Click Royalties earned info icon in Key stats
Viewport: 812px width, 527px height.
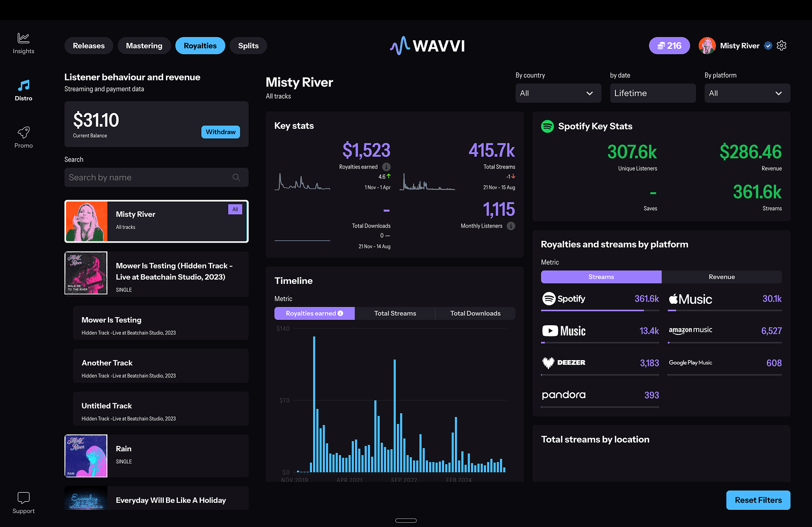[386, 167]
